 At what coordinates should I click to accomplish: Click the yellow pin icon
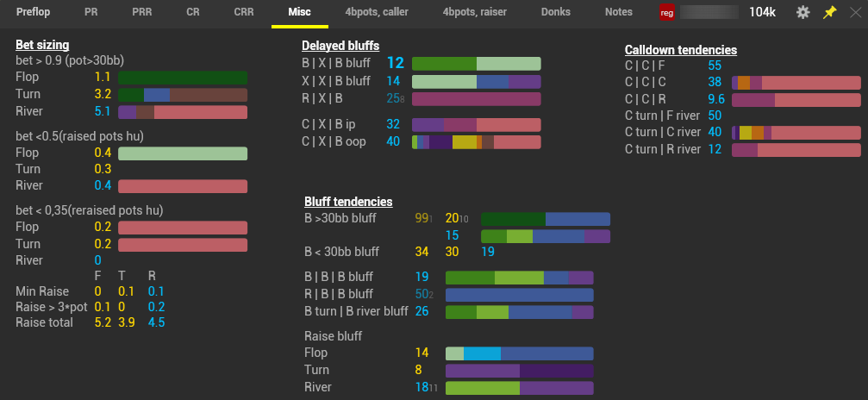(x=829, y=12)
